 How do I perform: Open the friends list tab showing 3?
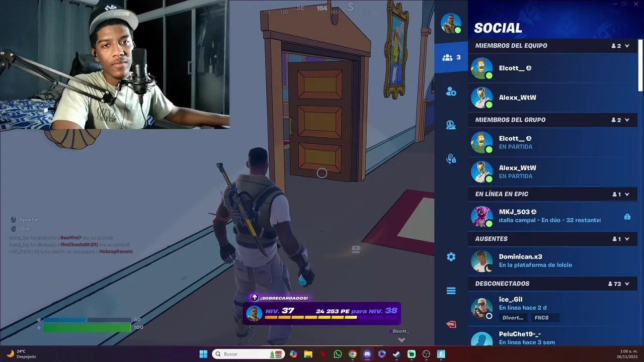pyautogui.click(x=451, y=57)
